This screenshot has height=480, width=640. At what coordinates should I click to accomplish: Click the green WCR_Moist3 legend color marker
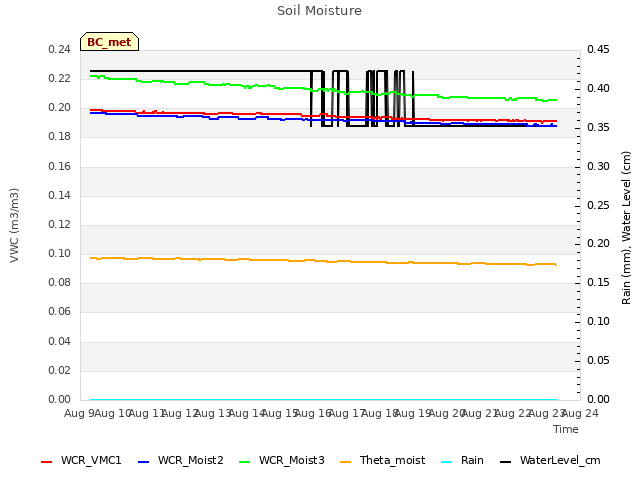coord(244,462)
